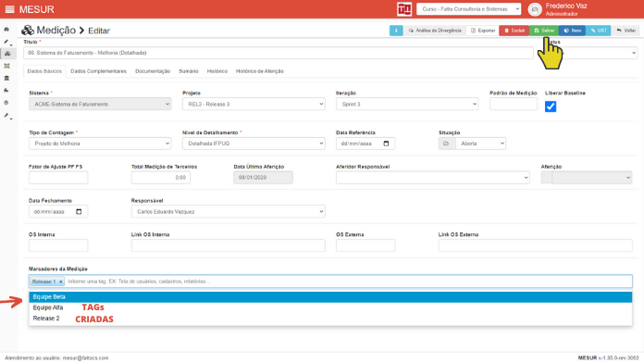Open the Projeto dropdown showing REL3 - Release 3
The width and height of the screenshot is (644, 363).
[254, 104]
